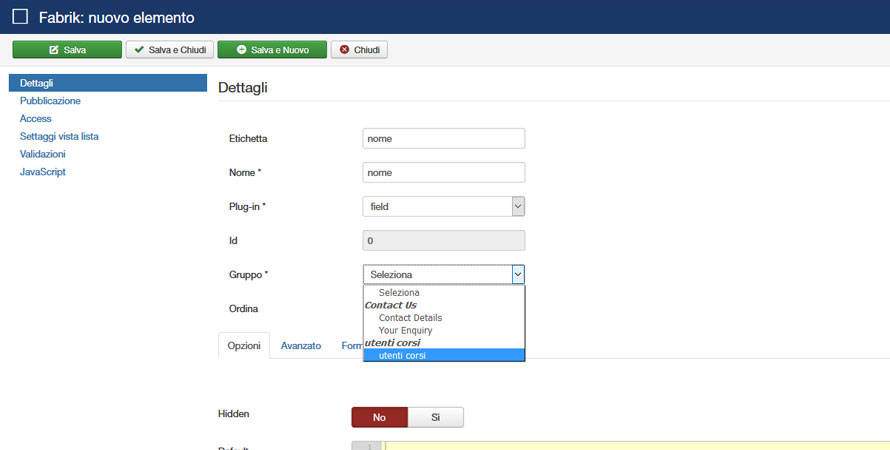Focus the Etichetta input field
890x450 pixels.
pyautogui.click(x=444, y=138)
